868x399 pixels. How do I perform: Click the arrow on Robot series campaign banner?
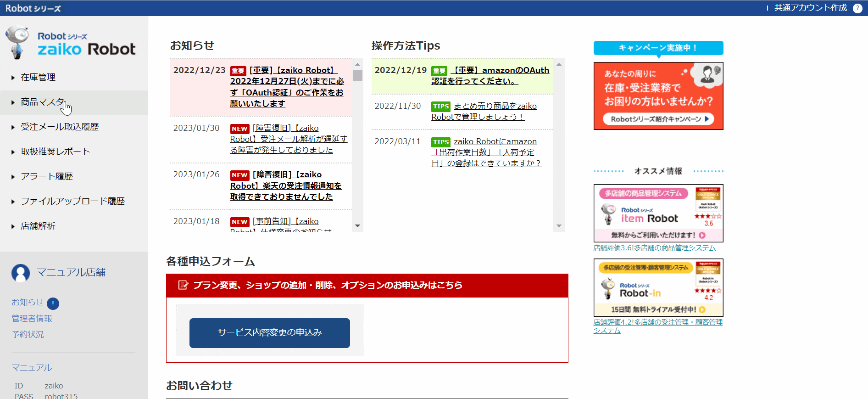click(x=707, y=119)
